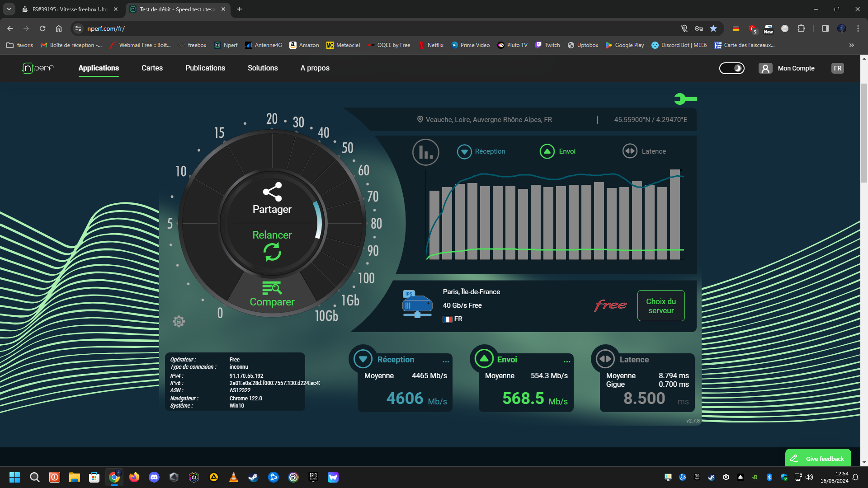
Task: Open the password key icon in address bar
Action: coord(699,28)
